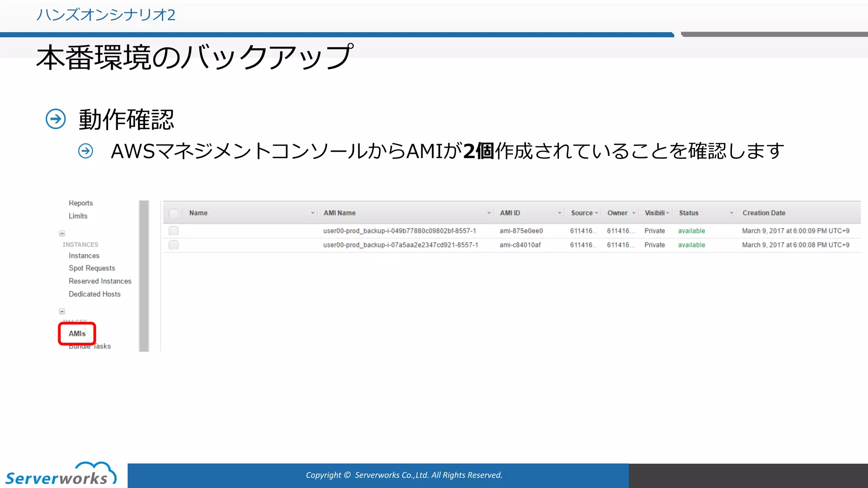Click available status of ami-875e0ee0 row
This screenshot has height=488, width=868.
691,231
